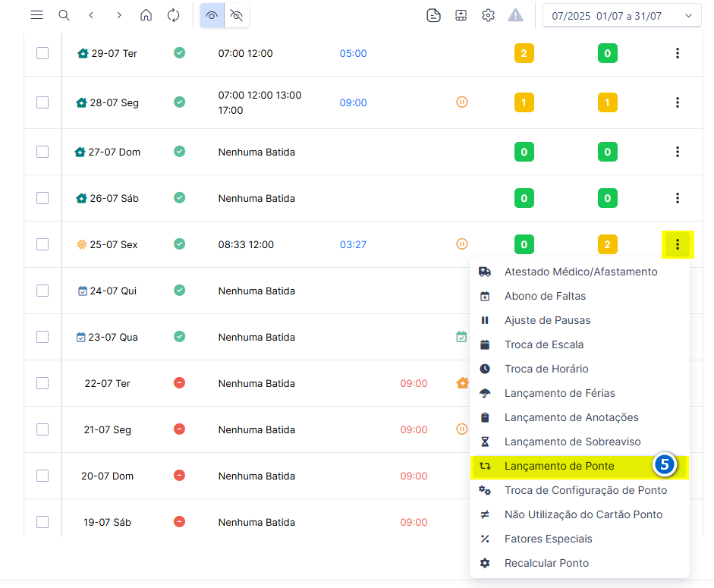714x588 pixels.
Task: Click orange house icon on 22-07 row
Action: point(462,382)
